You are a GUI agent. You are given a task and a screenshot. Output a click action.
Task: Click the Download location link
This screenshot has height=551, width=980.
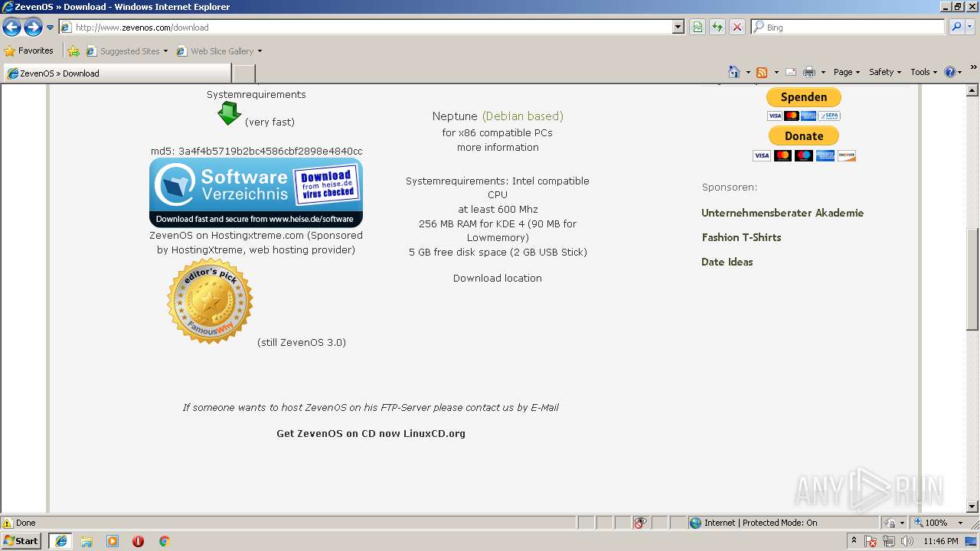(x=498, y=279)
